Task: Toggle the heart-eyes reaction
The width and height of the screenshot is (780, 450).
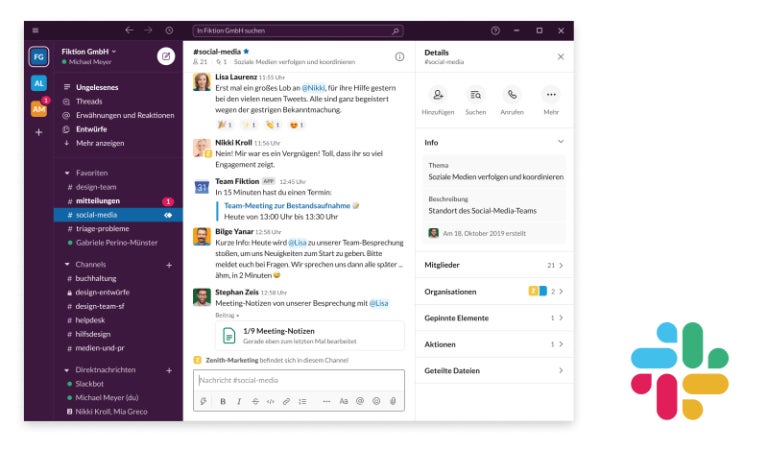Action: [297, 125]
